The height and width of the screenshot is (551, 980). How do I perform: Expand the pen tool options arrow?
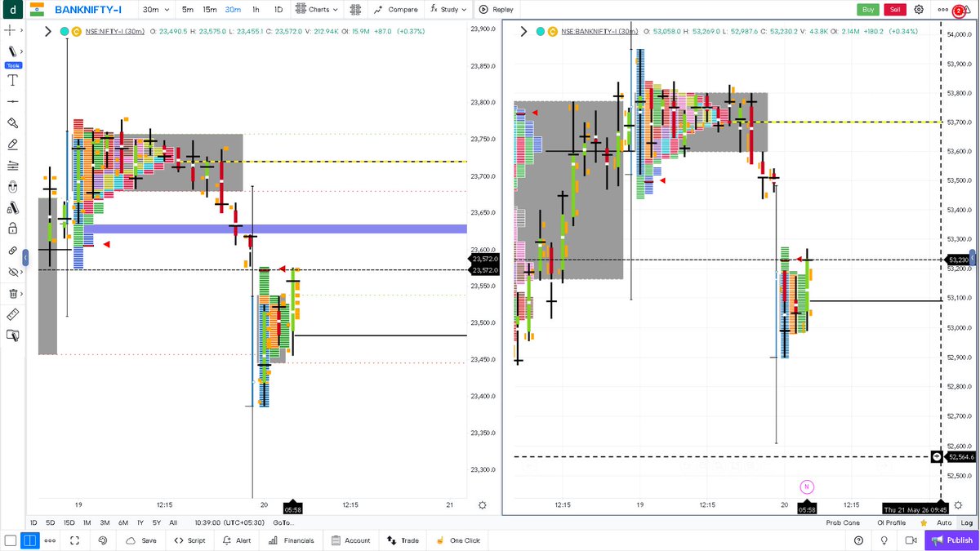click(x=21, y=51)
